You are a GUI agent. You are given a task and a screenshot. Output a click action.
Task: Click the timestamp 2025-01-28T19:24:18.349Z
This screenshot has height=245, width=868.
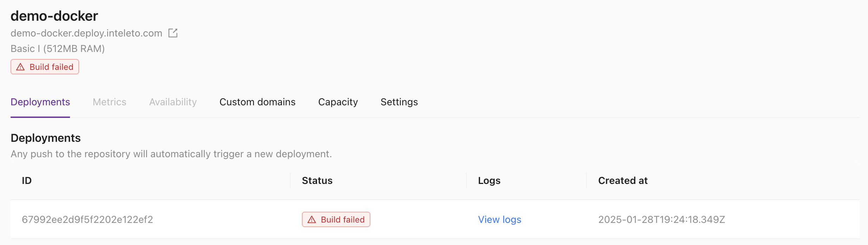click(661, 219)
